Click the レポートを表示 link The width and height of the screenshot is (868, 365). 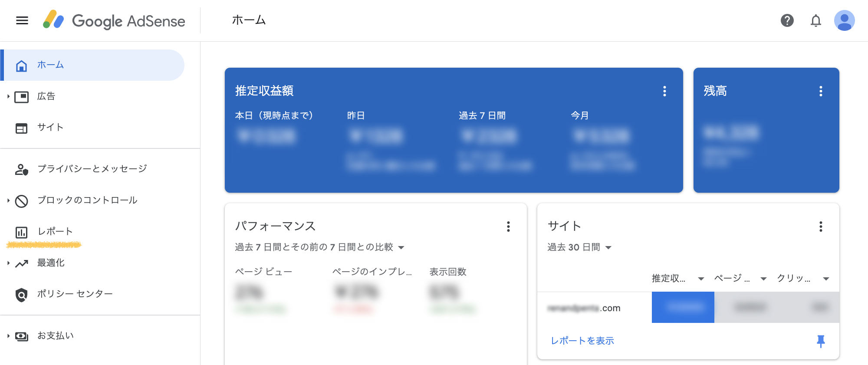click(582, 341)
